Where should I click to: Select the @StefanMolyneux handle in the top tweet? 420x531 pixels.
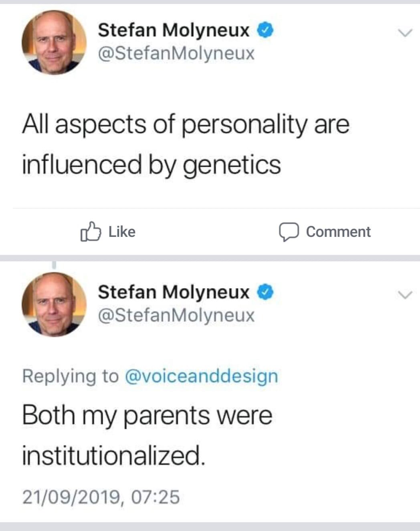(176, 53)
